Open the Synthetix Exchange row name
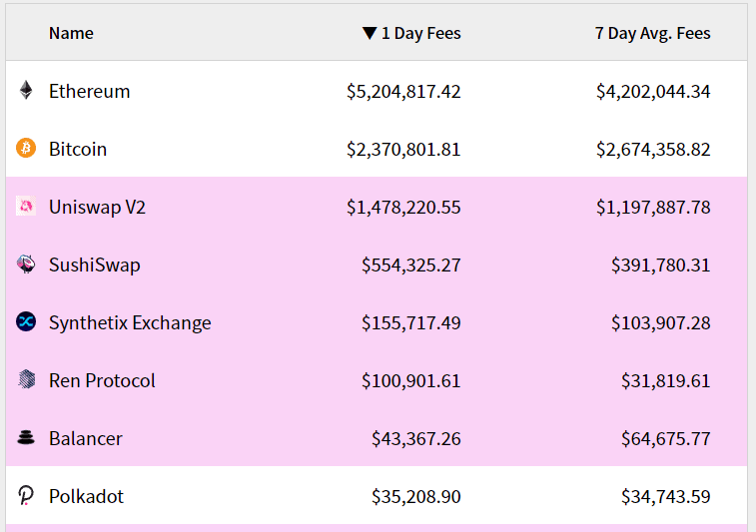Screen dimensions: 756x532 pos(130,322)
